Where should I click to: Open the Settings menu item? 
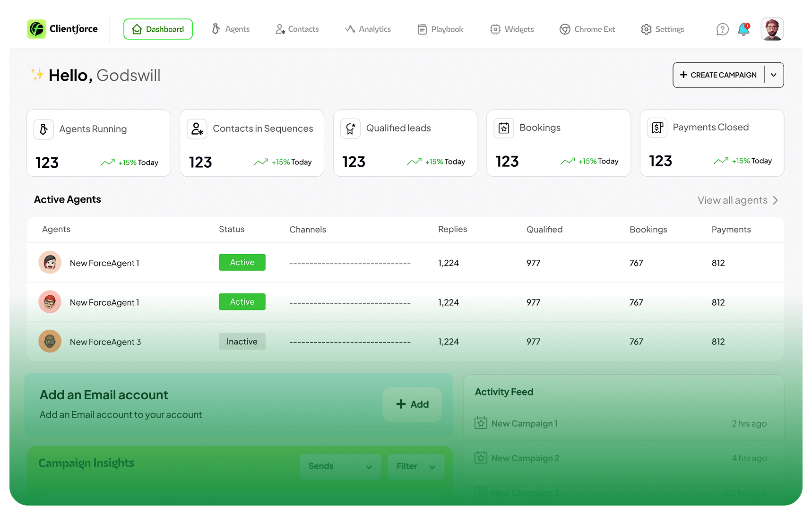point(662,29)
